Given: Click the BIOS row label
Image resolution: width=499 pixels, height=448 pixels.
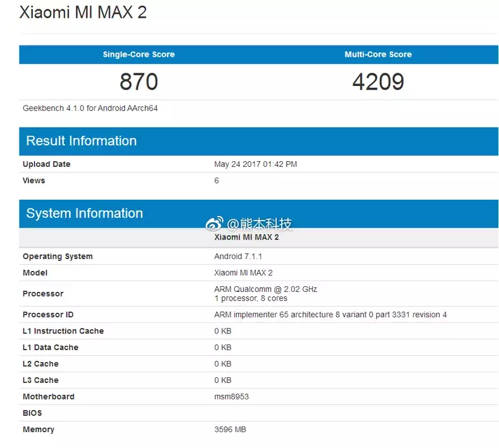Looking at the screenshot, I should 32,413.
